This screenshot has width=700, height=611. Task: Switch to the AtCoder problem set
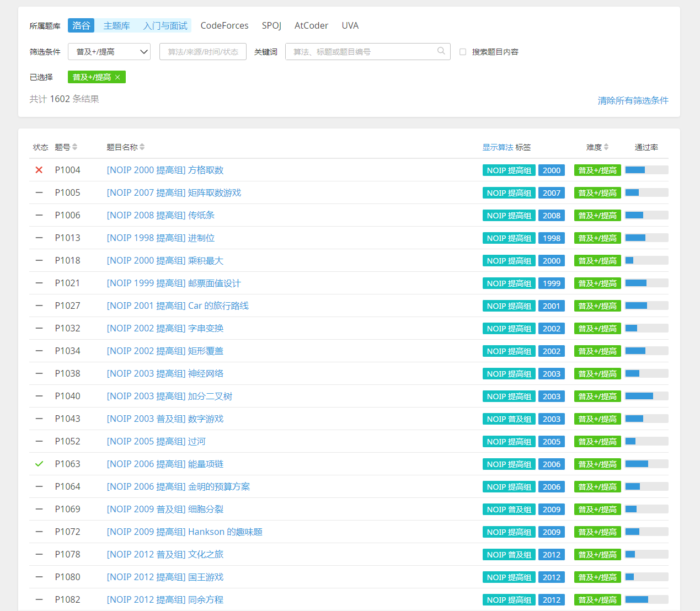[311, 25]
